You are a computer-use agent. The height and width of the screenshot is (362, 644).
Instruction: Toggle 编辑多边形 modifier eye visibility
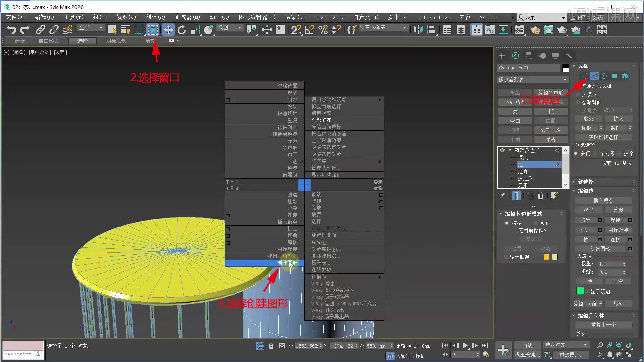pos(502,150)
